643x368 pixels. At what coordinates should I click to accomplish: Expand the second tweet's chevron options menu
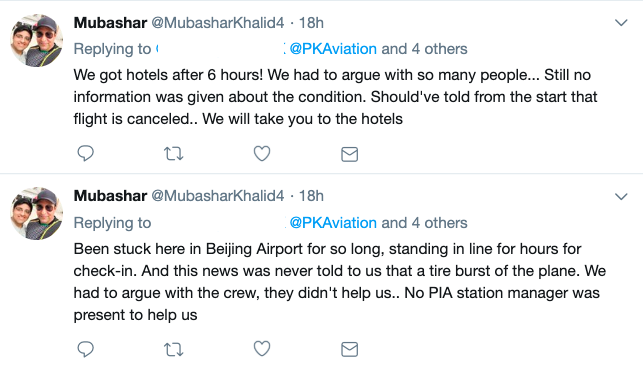pos(621,197)
